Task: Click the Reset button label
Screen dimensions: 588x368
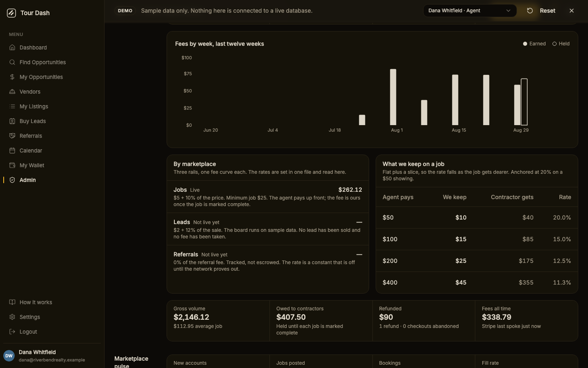Action: point(548,11)
